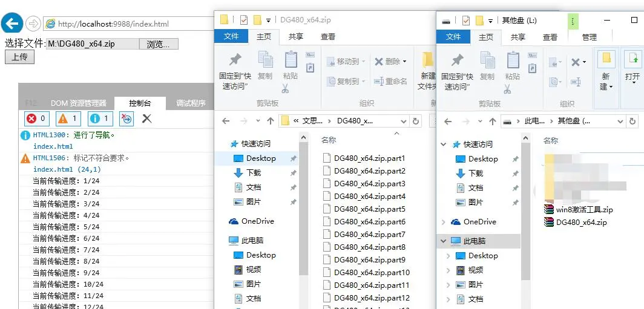Screen dimensions: 644x309
Task: Collapse 此电脑 tree node in 其他盘 (L:) window
Action: 443,241
